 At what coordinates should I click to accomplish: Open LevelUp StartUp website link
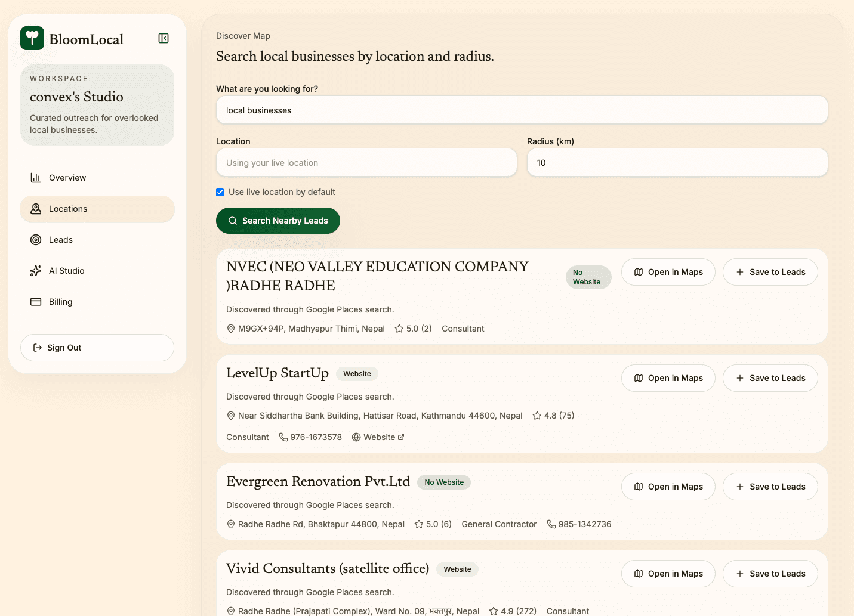pyautogui.click(x=378, y=437)
